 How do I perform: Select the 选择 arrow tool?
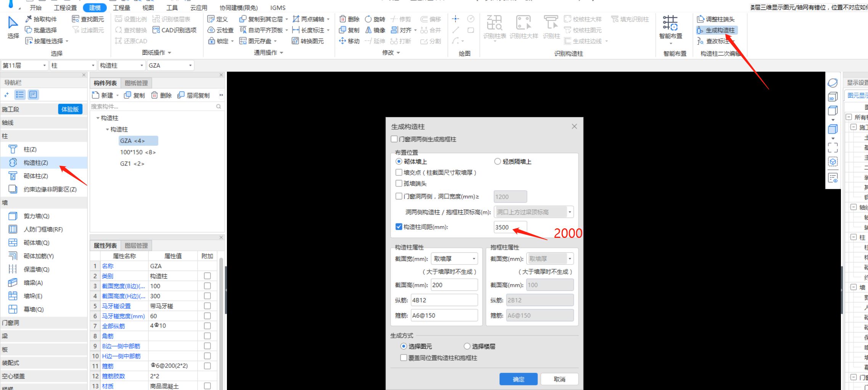(13, 27)
